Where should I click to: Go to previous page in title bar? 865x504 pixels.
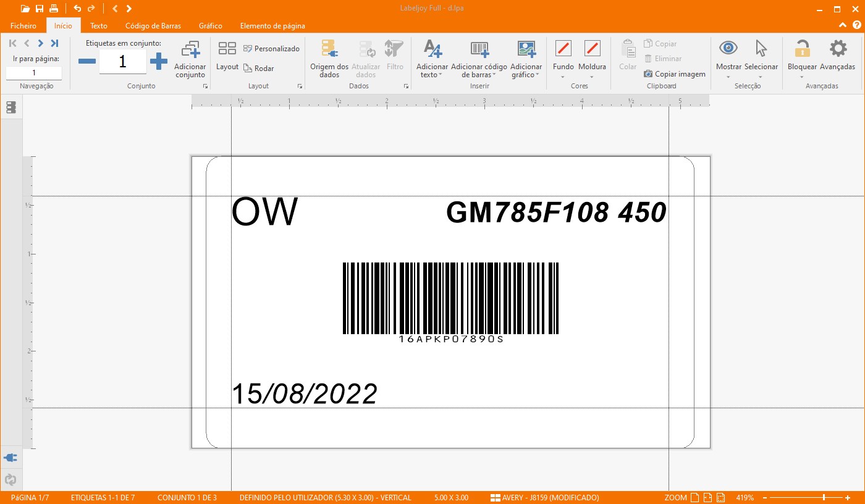pos(115,9)
